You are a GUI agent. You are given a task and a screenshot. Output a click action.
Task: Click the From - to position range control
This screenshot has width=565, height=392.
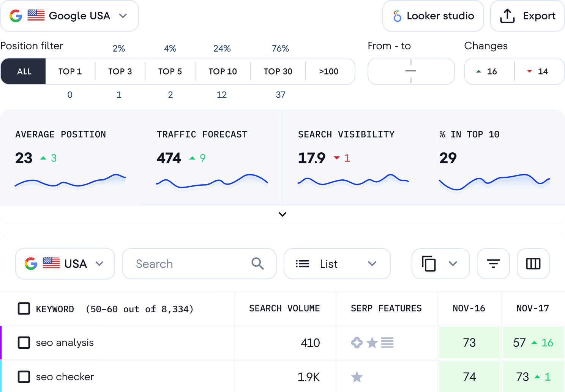(411, 71)
